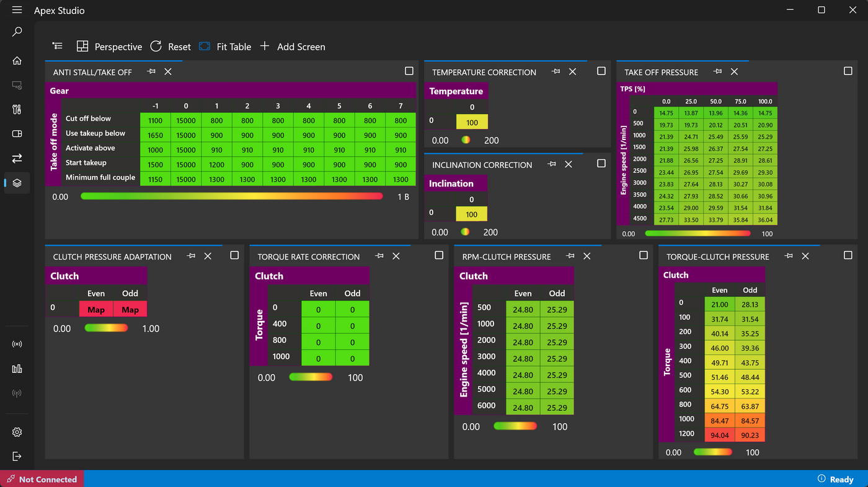Go to the Home sidebar icon
The width and height of the screenshot is (868, 487).
coord(17,61)
